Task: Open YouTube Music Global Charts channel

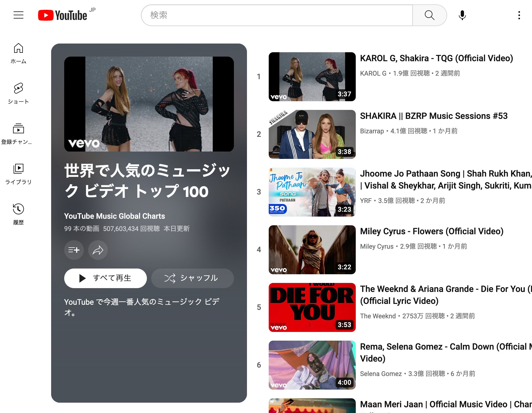Action: pyautogui.click(x=115, y=216)
